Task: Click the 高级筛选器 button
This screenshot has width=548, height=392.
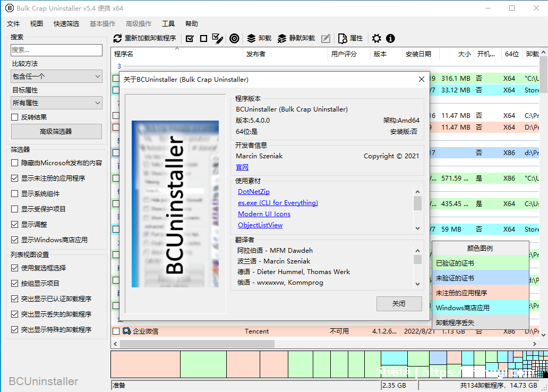Action: pyautogui.click(x=57, y=132)
